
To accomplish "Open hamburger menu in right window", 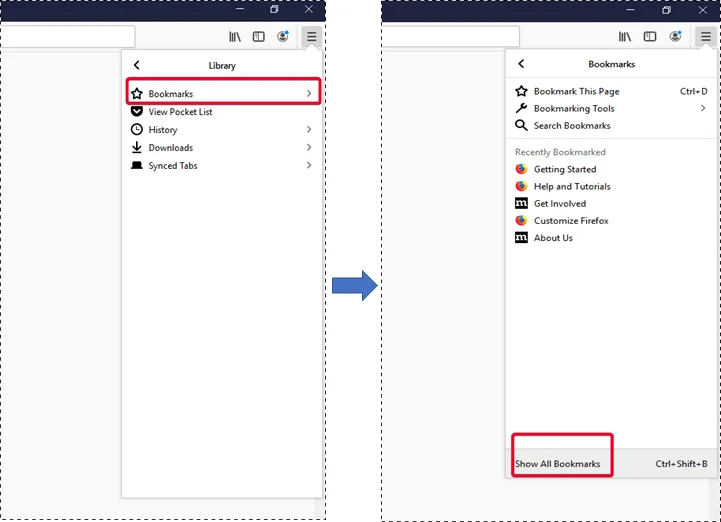I will 706,36.
